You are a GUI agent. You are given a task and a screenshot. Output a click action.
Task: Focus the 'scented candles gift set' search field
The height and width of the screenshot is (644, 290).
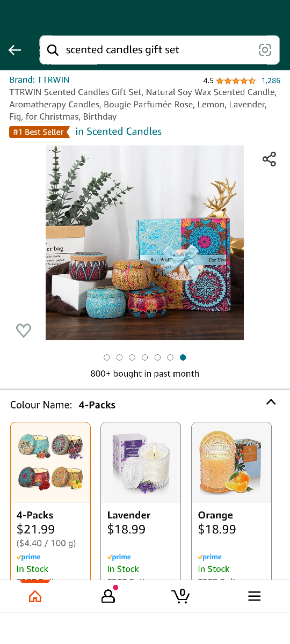point(160,50)
